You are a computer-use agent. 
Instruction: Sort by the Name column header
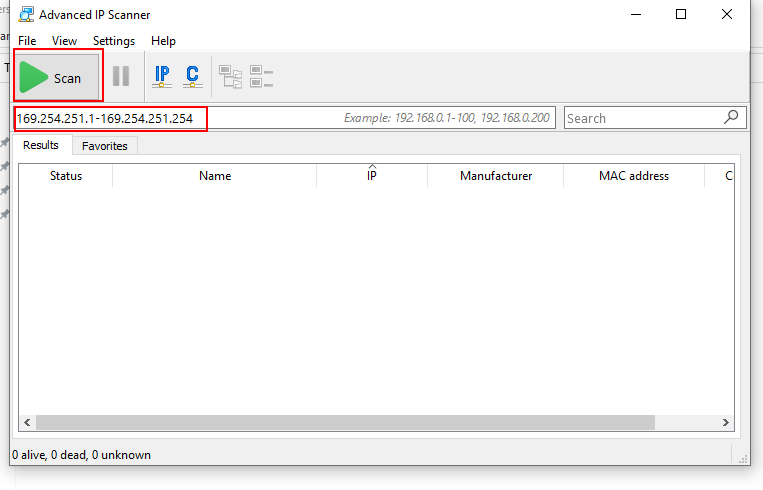(x=215, y=176)
